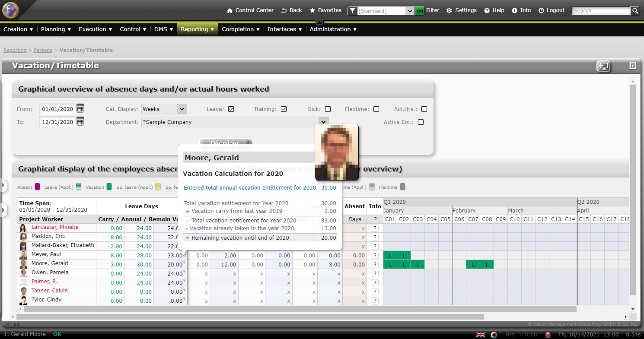Enable the Act.Hrs. checkbox

(x=424, y=109)
